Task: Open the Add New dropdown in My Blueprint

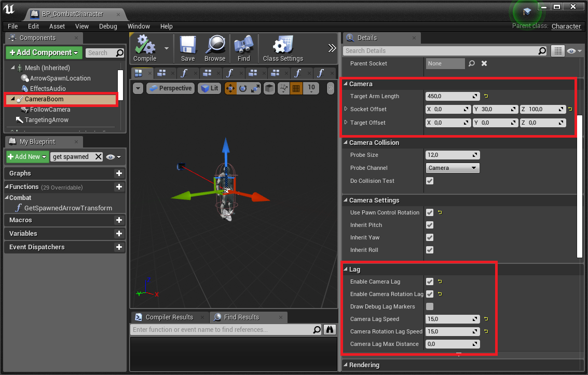Action: click(x=28, y=157)
